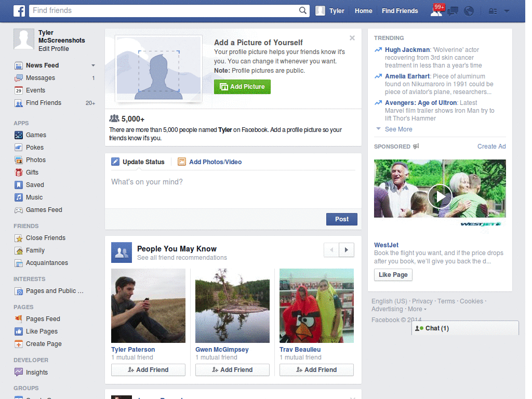Add Tyler Paterson as friend
532x399 pixels.
tap(148, 370)
